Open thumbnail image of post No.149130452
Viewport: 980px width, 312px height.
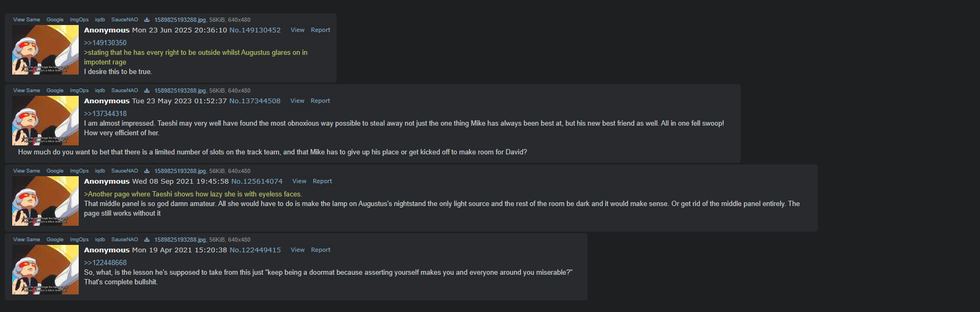[x=45, y=50]
